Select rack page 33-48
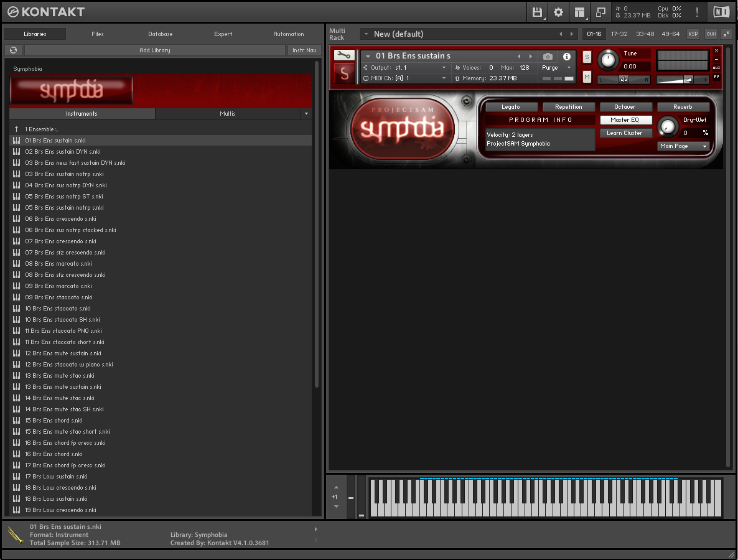This screenshot has width=738, height=560. coord(645,34)
